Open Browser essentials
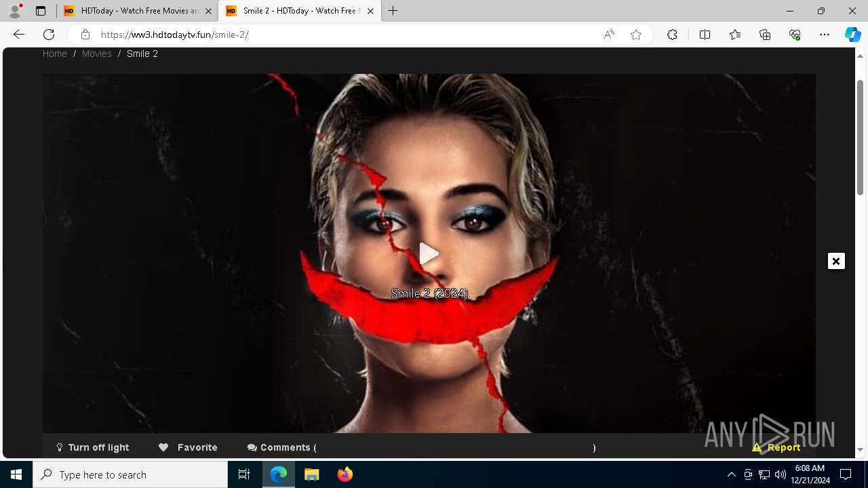 [795, 35]
